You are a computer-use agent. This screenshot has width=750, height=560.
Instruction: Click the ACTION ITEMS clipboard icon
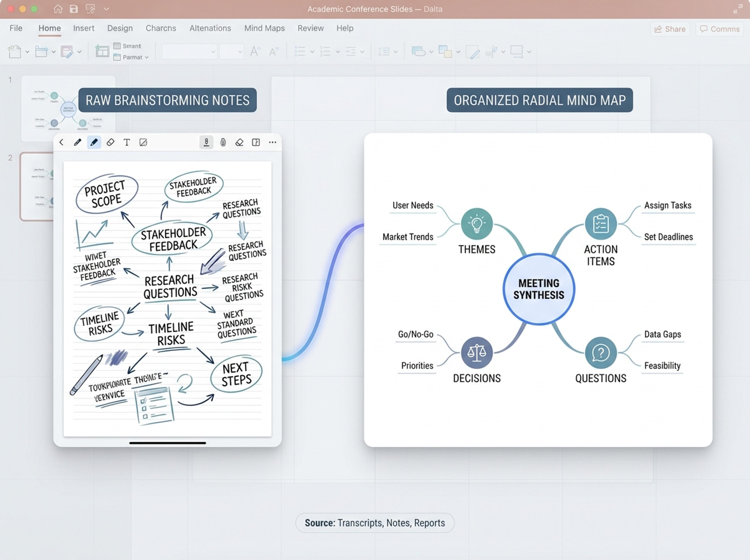point(601,224)
